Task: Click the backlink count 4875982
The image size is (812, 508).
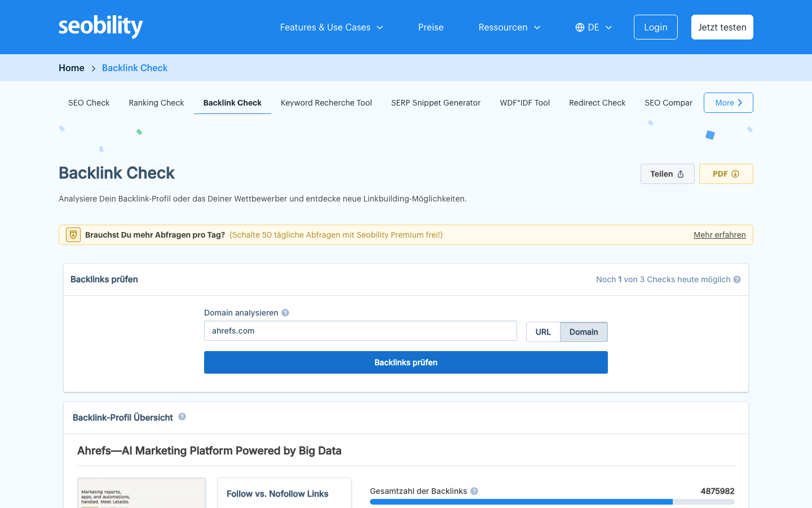Action: pos(717,491)
